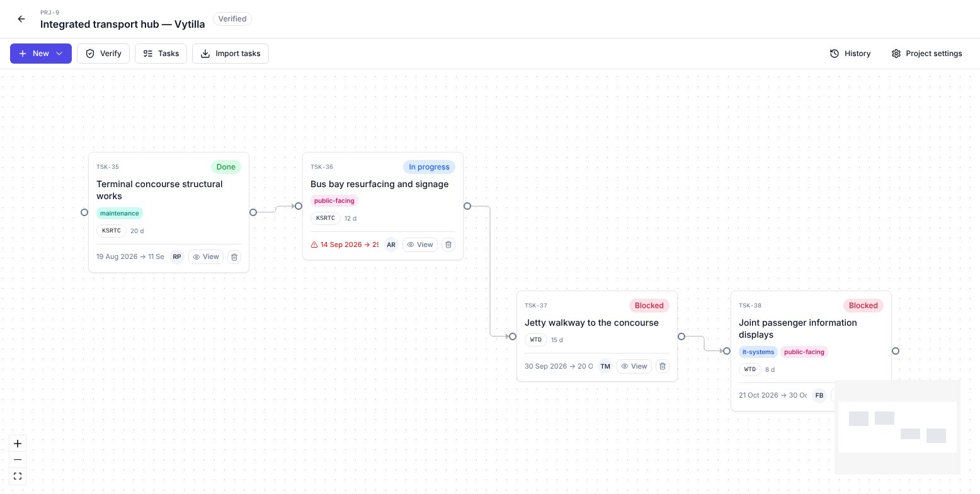View the Bus bay resurfacing and signage task
Viewport: 980px width, 494px height.
coord(420,244)
